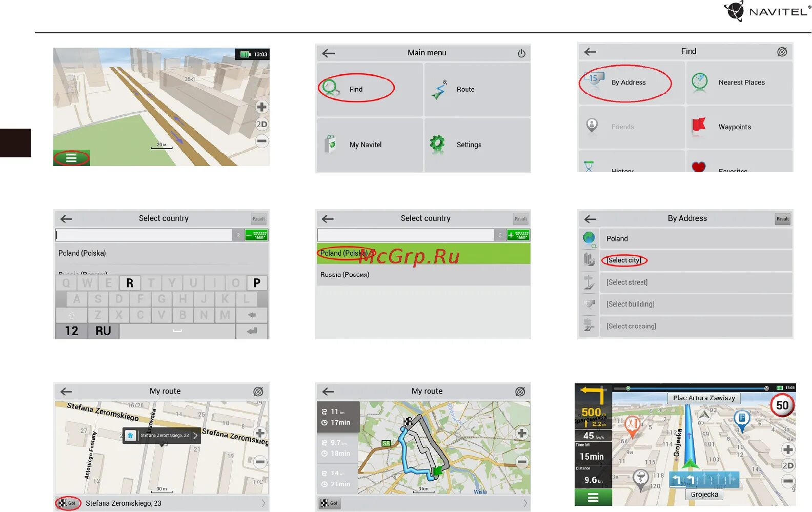Go back from the Find screen
The width and height of the screenshot is (812, 512).
(591, 51)
